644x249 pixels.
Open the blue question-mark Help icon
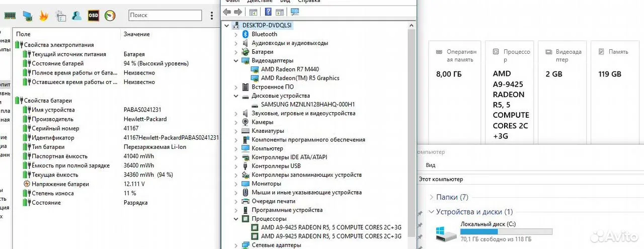[268, 12]
